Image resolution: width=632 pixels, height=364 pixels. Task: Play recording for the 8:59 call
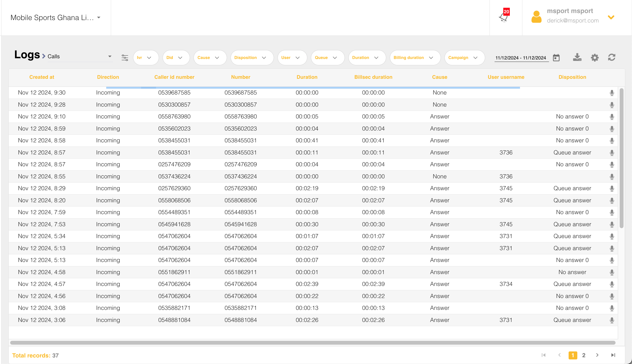pos(612,129)
